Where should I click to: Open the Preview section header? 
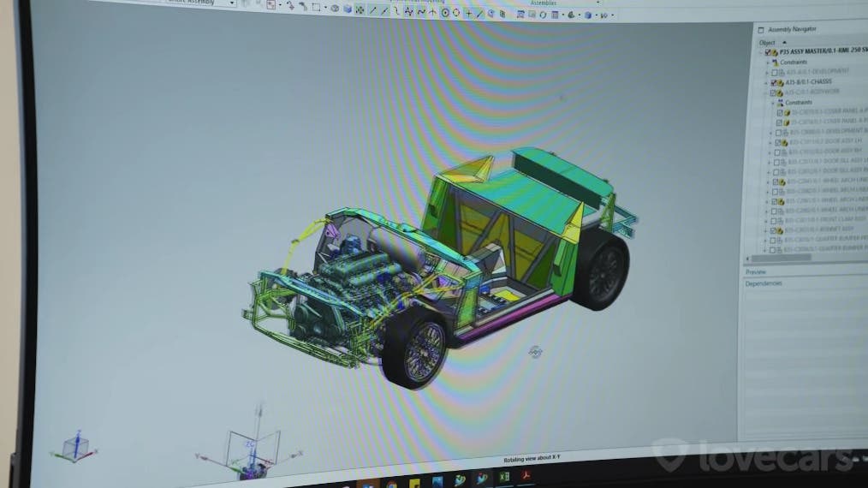pos(756,272)
